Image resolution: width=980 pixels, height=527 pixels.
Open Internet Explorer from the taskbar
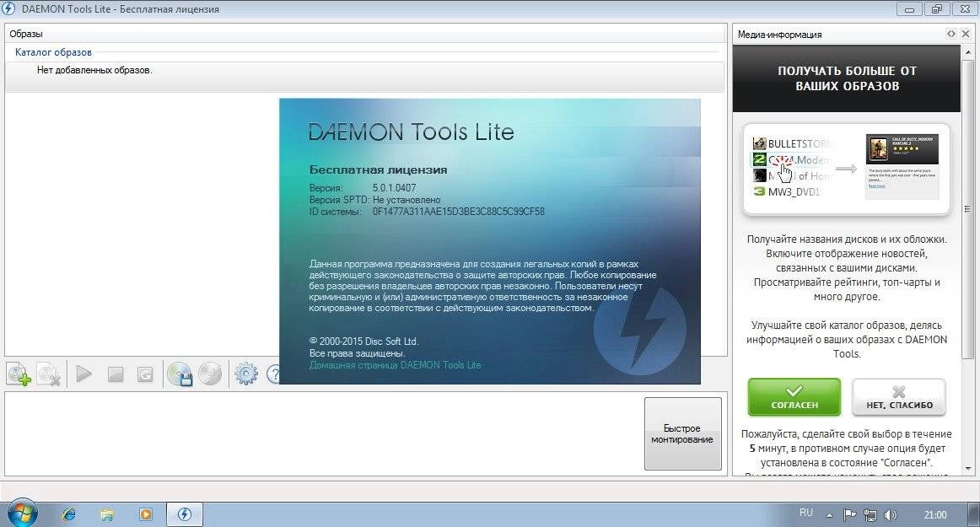tap(69, 514)
